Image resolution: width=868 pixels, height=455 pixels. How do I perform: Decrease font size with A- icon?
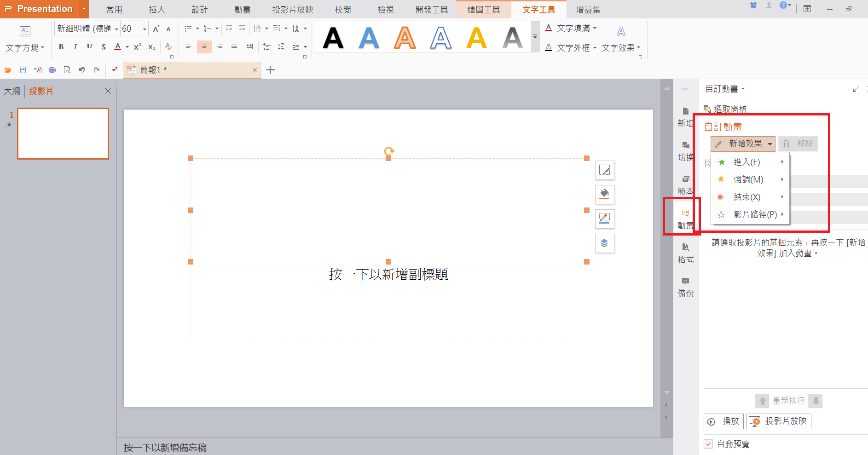[x=169, y=29]
